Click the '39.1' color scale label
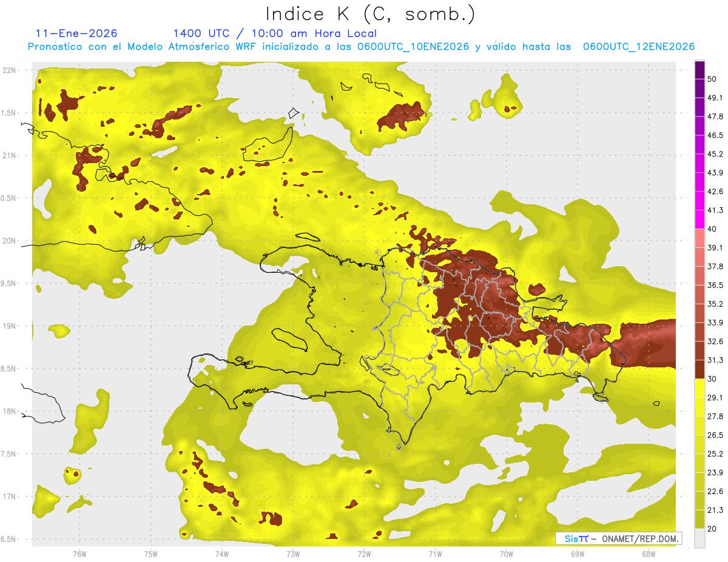This screenshot has width=728, height=562. [715, 248]
